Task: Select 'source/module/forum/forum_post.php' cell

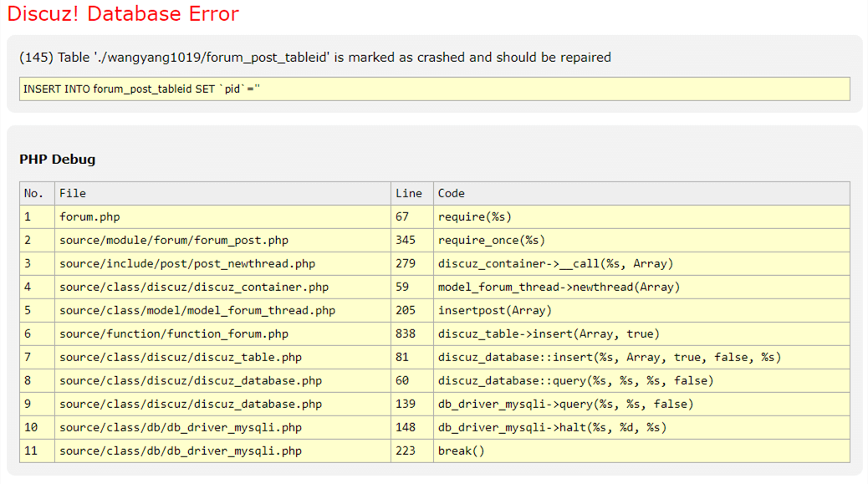Action: click(x=223, y=240)
